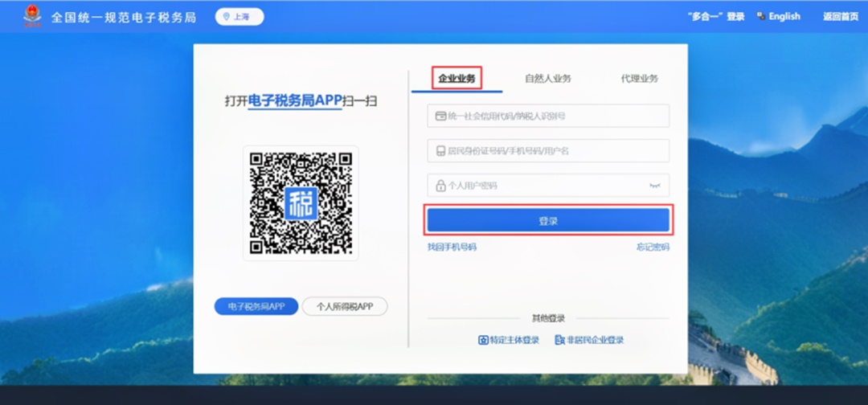Click the icon beside 特定主体登录
The height and width of the screenshot is (405, 868).
(483, 340)
